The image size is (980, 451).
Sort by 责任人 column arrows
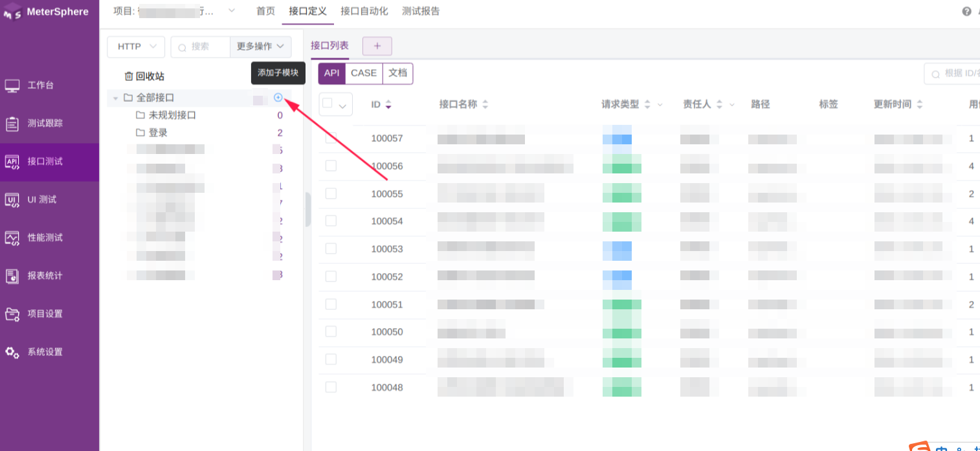719,105
